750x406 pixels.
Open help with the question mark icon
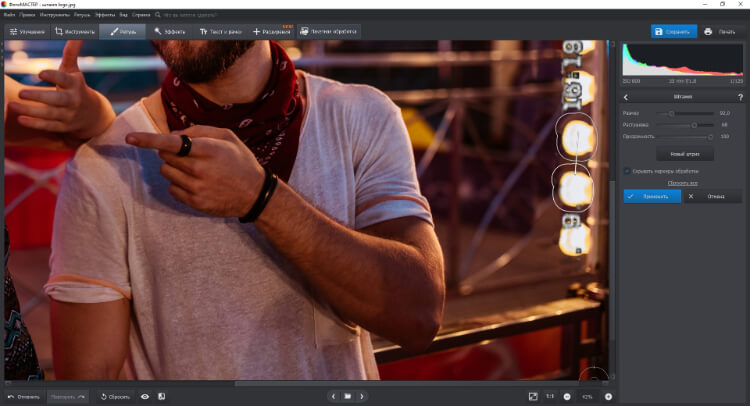740,97
